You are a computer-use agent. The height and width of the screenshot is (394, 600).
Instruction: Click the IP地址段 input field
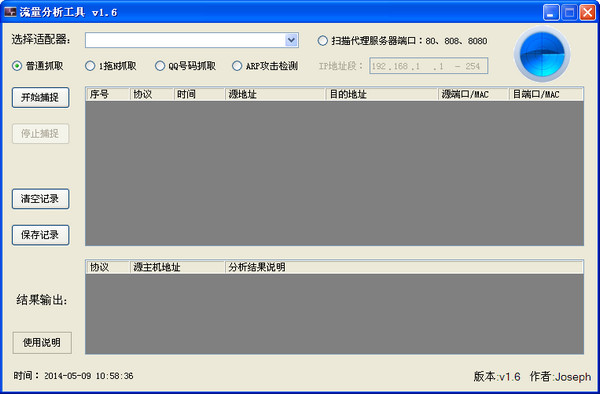pos(429,66)
